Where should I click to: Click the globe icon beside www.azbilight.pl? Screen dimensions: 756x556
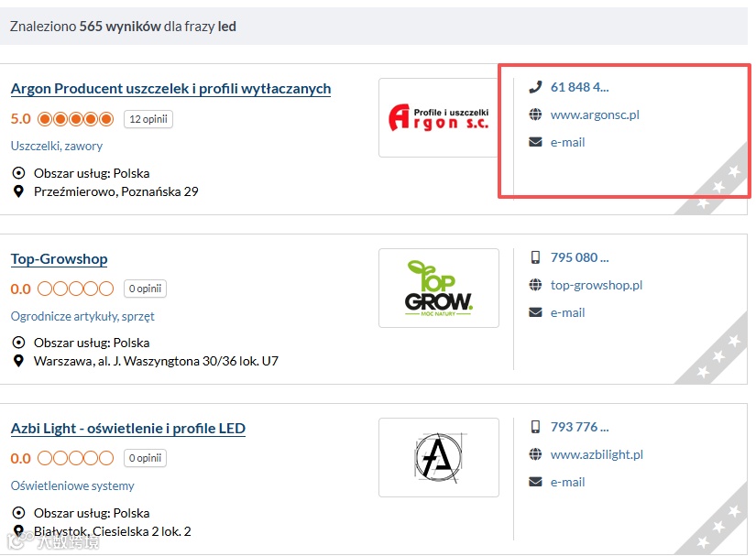point(535,454)
